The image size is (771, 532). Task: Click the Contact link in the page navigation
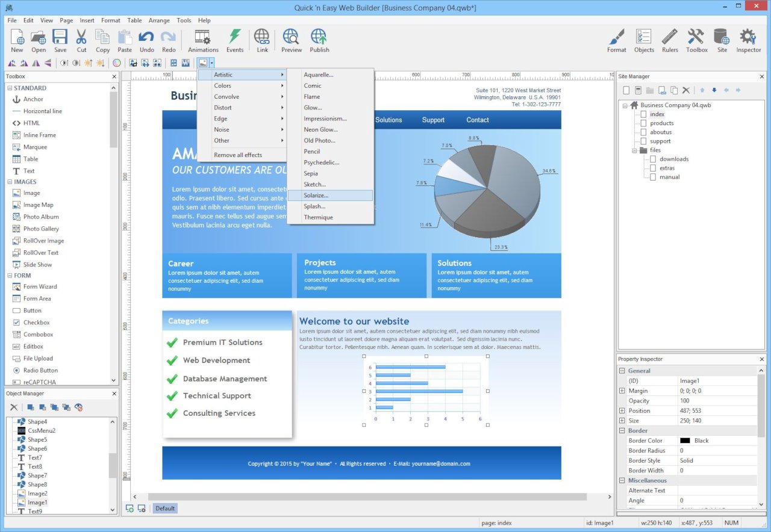478,120
